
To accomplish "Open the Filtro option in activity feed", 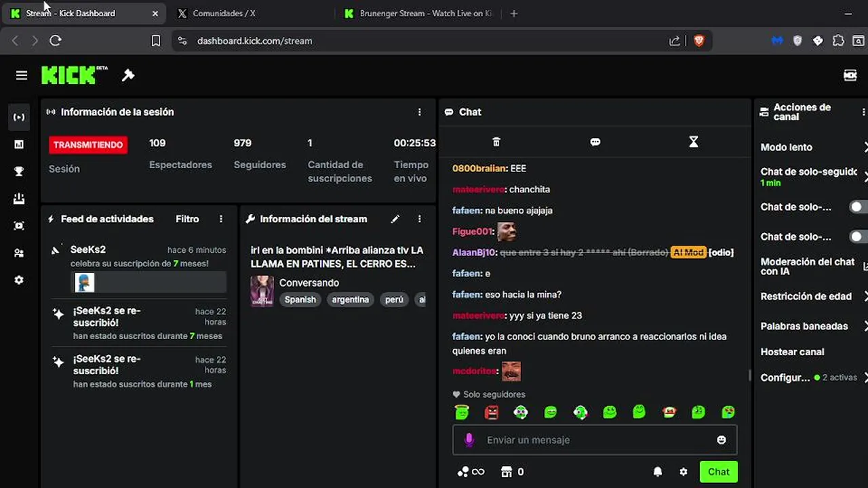I will pyautogui.click(x=187, y=219).
